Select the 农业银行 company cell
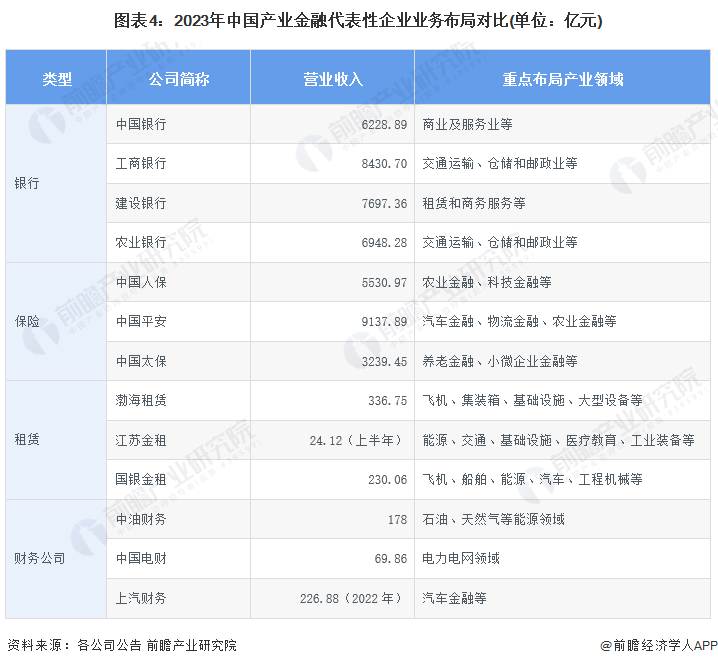The image size is (718, 666). [x=179, y=243]
